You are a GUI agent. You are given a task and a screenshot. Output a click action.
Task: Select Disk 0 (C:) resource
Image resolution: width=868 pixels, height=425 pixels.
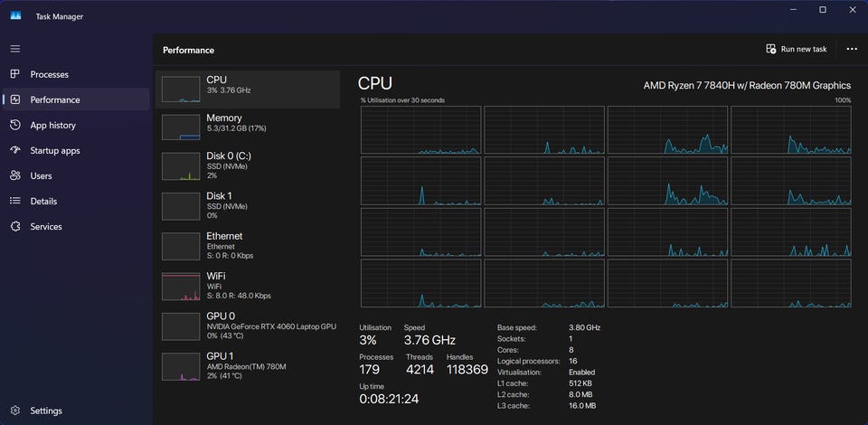pos(248,166)
